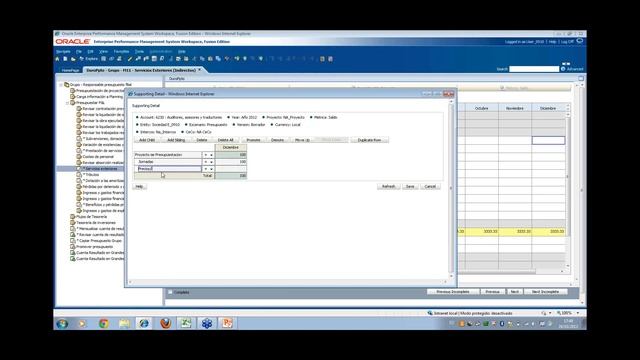Select the Tributos task in the tree
The width and height of the screenshot is (640, 360).
(91, 175)
